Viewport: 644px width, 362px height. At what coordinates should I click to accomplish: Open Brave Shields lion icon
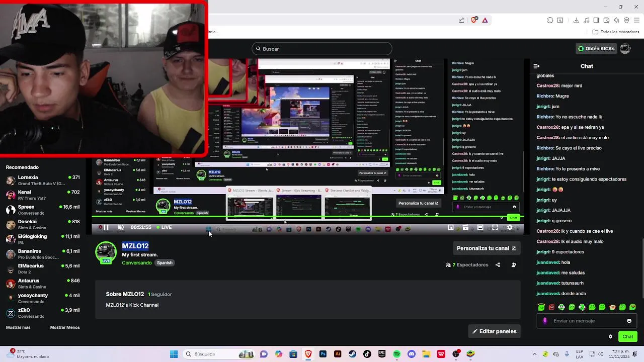pos(473,20)
